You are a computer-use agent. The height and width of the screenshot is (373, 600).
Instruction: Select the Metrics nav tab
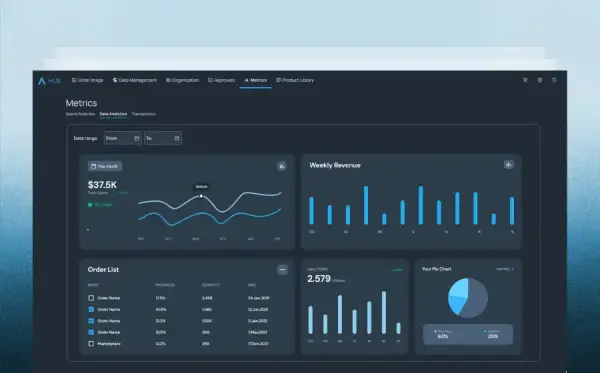point(256,80)
